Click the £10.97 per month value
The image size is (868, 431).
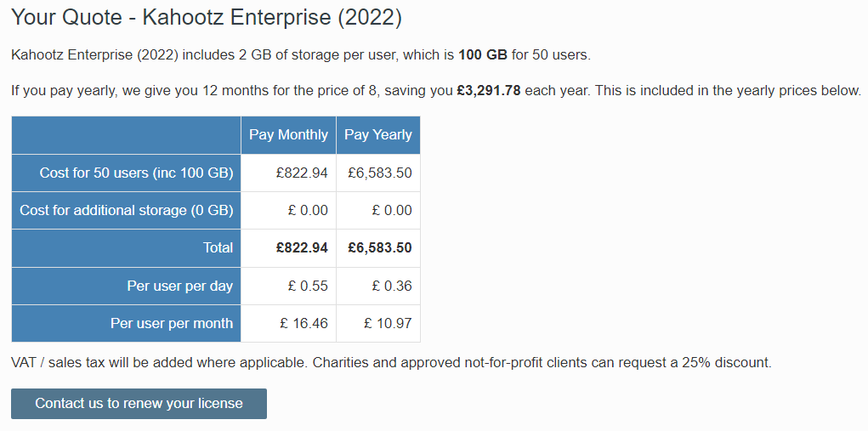(x=388, y=323)
